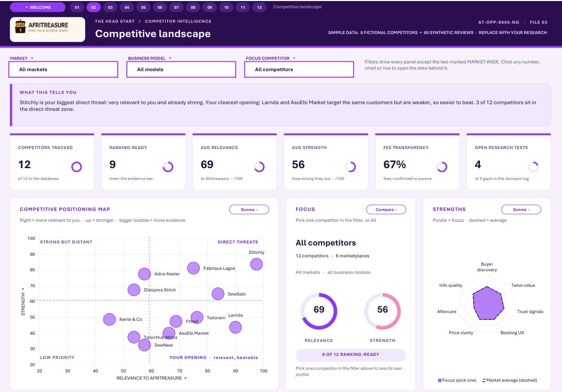
Task: Click the Strength 56 donut gauge
Action: (x=382, y=311)
